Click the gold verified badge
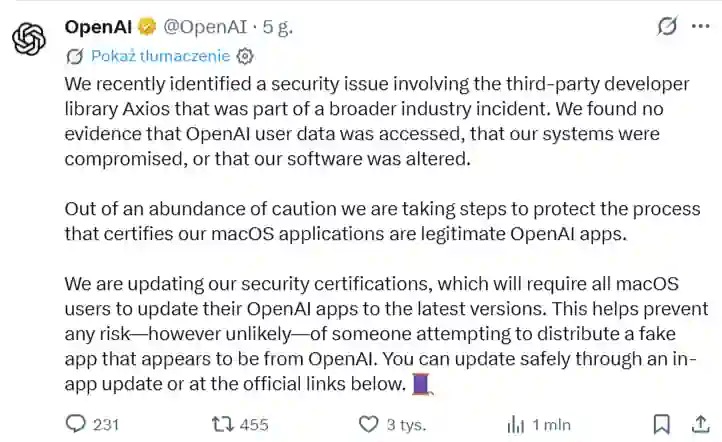Viewport: 722px width, 442px height. coord(147,27)
